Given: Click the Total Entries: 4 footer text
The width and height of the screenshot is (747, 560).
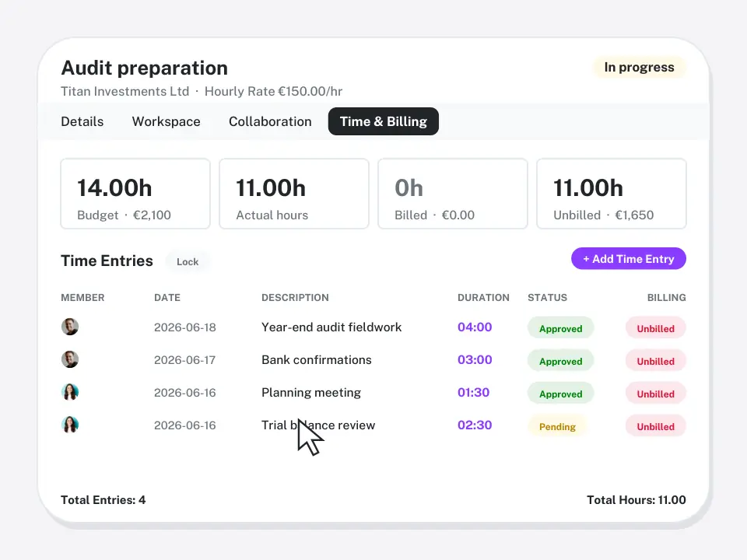Looking at the screenshot, I should (103, 499).
